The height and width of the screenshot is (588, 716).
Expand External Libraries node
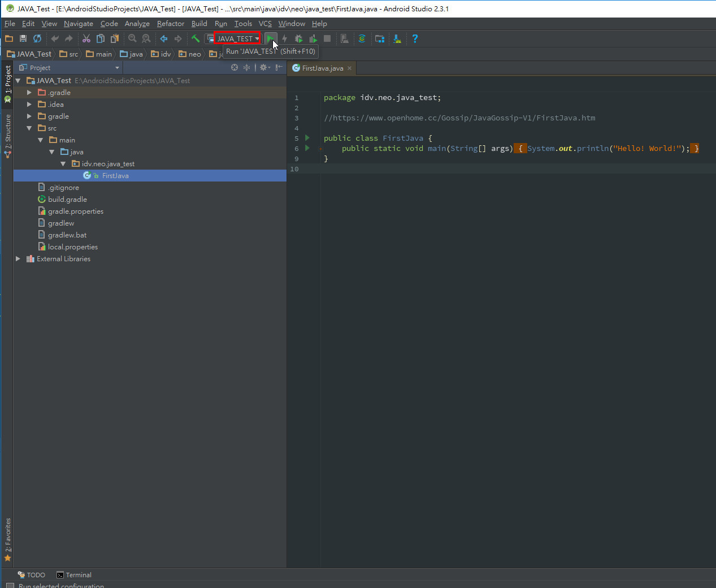(x=18, y=259)
